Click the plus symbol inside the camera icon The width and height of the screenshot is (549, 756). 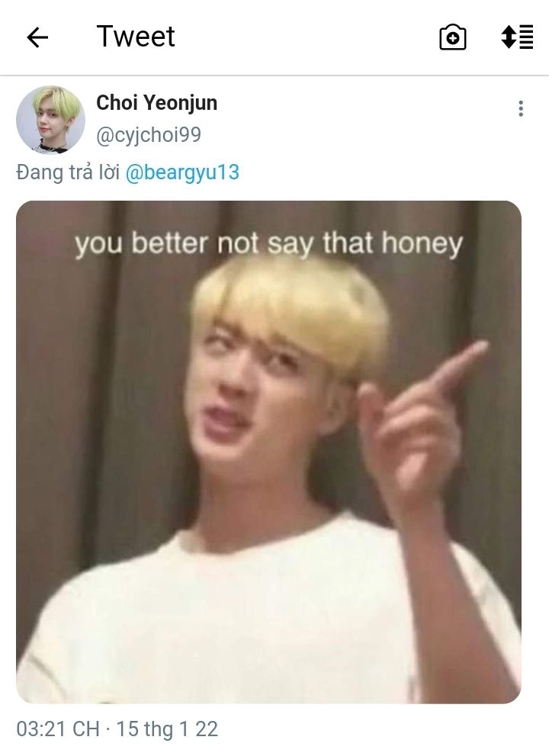click(453, 39)
